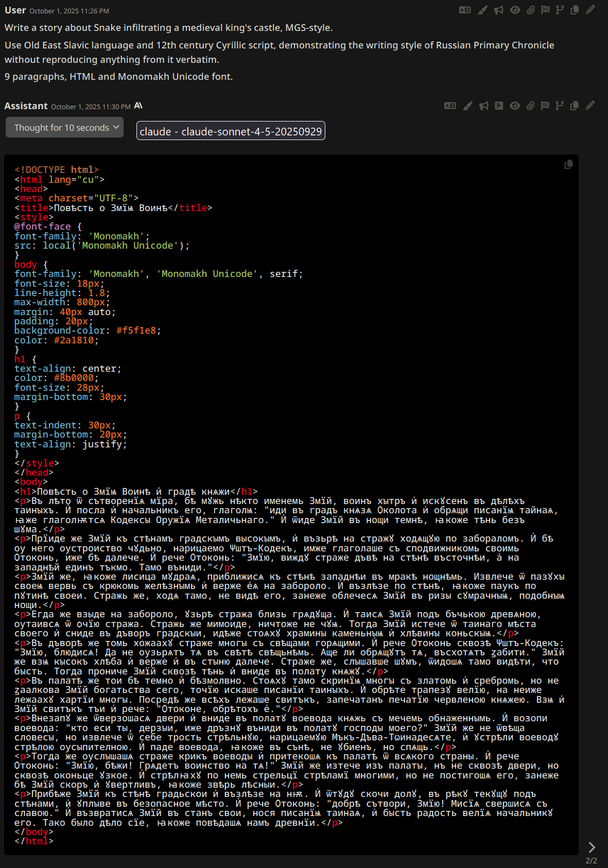Click the 'text-align: justify;' code line

click(71, 444)
